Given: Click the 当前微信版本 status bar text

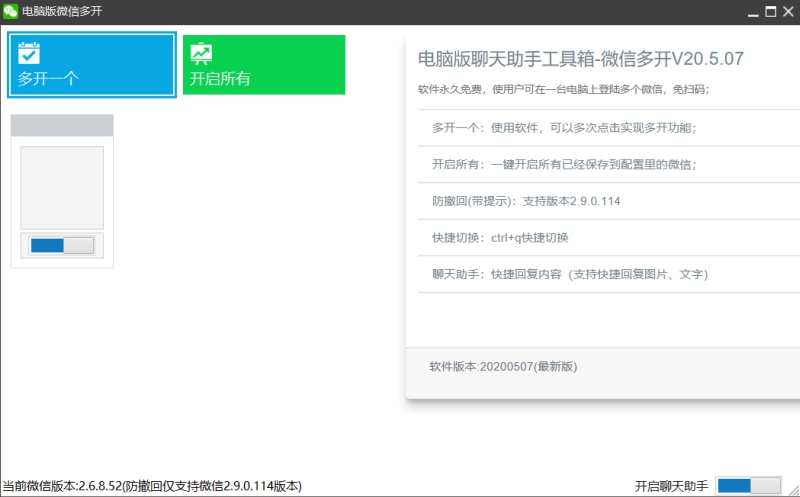Looking at the screenshot, I should [x=152, y=486].
